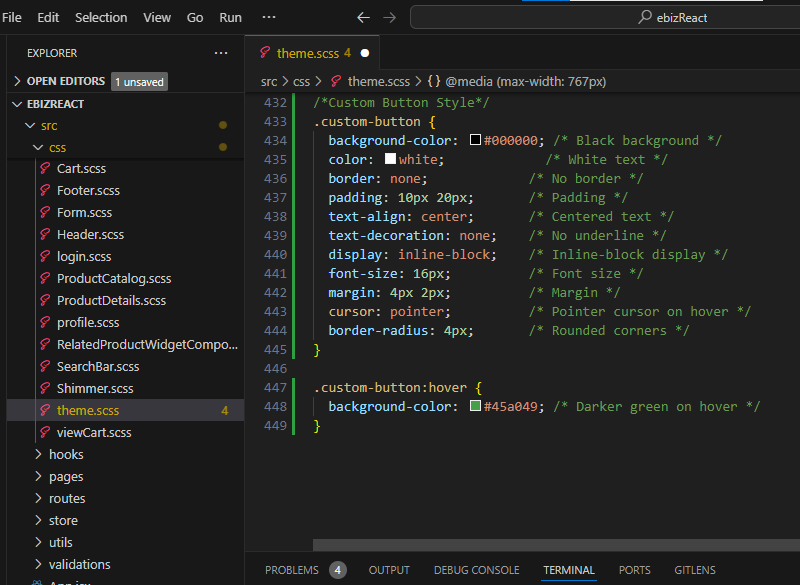Click the /*Custom Button Style*/ comment

[401, 103]
